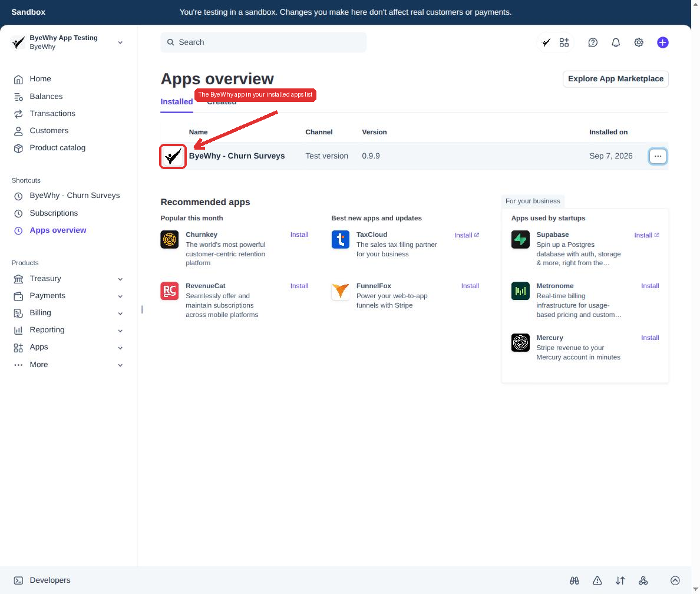
Task: Click the warning triangle icon in bottom bar
Action: (x=597, y=580)
